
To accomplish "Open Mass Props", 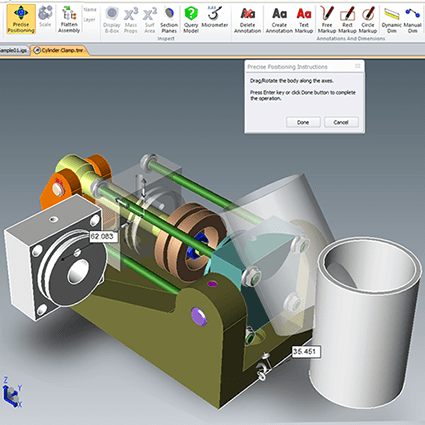I will click(x=131, y=20).
